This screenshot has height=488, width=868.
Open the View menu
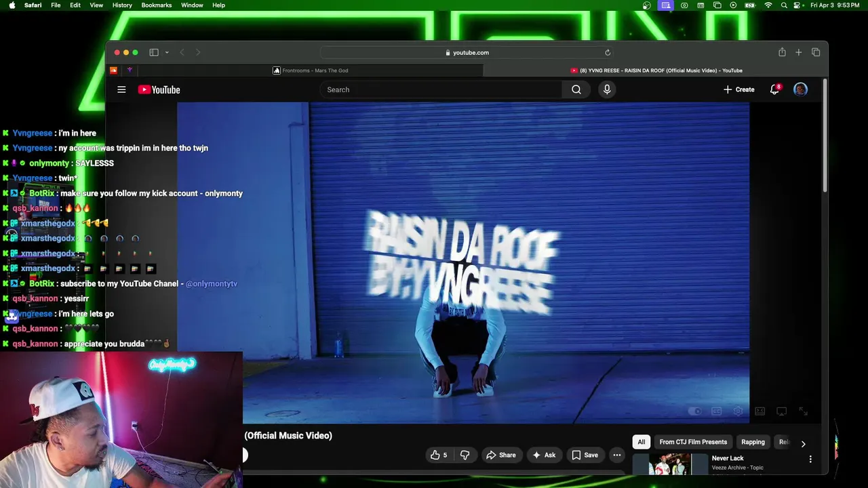click(x=96, y=5)
